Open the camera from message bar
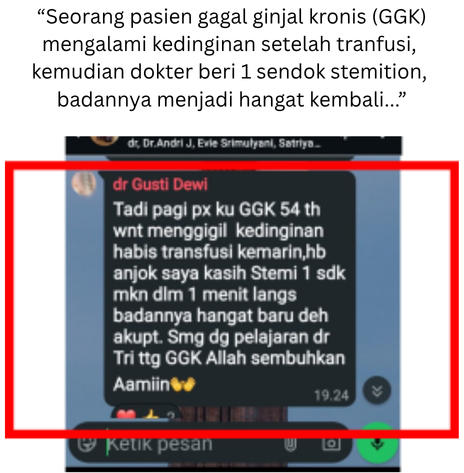 pos(331,444)
